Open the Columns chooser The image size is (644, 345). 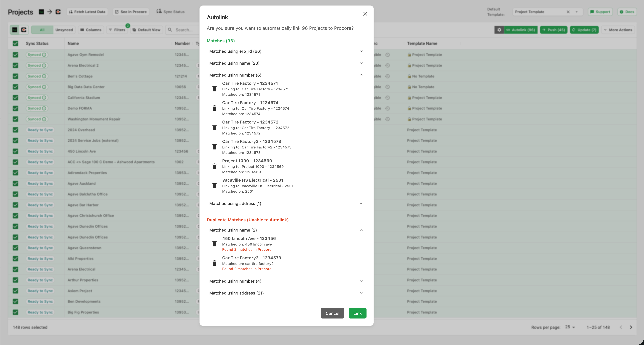coord(91,30)
